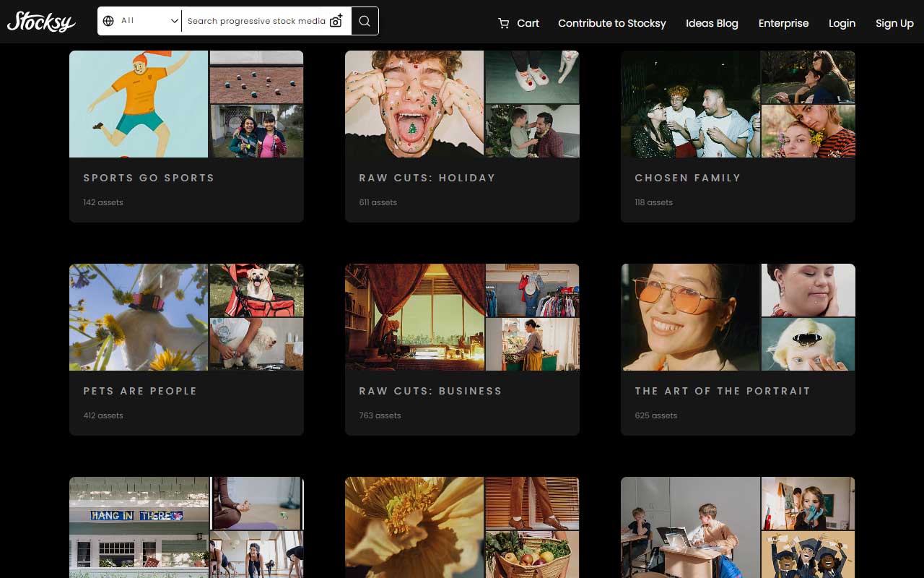The width and height of the screenshot is (924, 578).
Task: Click the Stocksy logo
Action: coord(41,22)
